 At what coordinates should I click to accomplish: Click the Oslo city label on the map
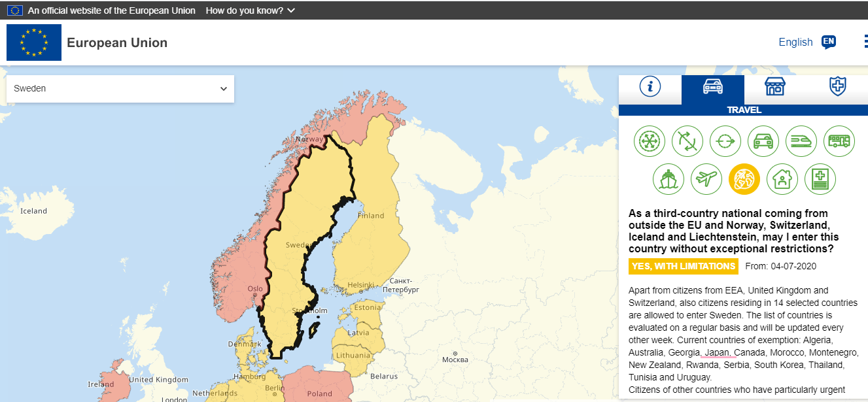coord(255,288)
